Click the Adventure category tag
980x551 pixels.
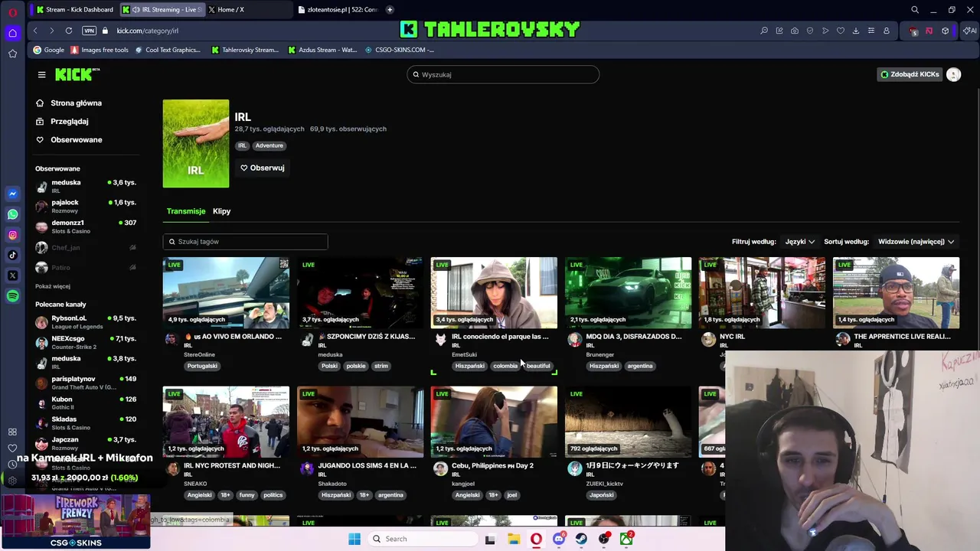tap(269, 145)
